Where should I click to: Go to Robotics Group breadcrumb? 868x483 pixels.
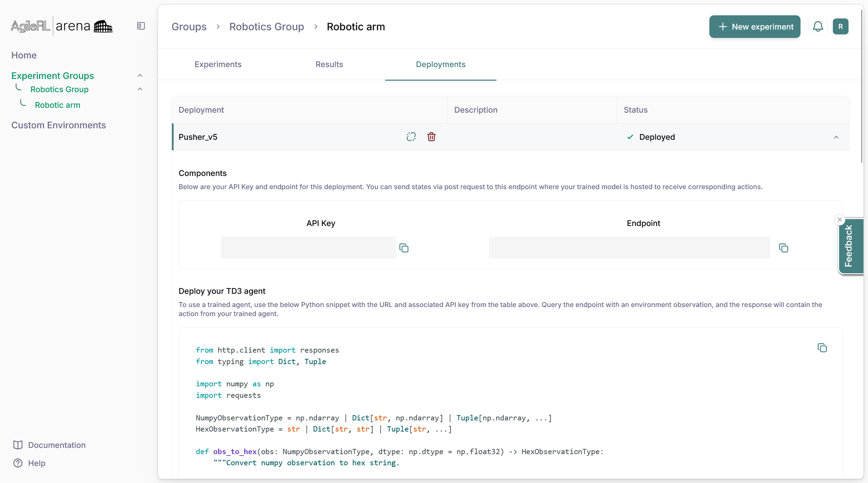click(266, 26)
